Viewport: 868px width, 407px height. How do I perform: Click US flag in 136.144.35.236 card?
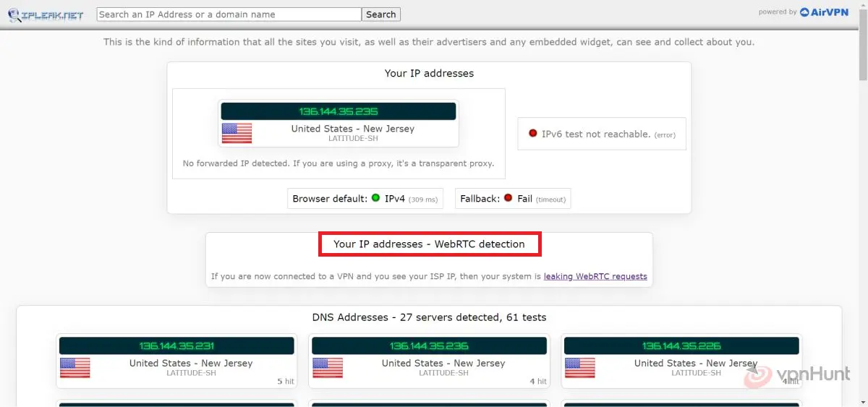click(327, 367)
